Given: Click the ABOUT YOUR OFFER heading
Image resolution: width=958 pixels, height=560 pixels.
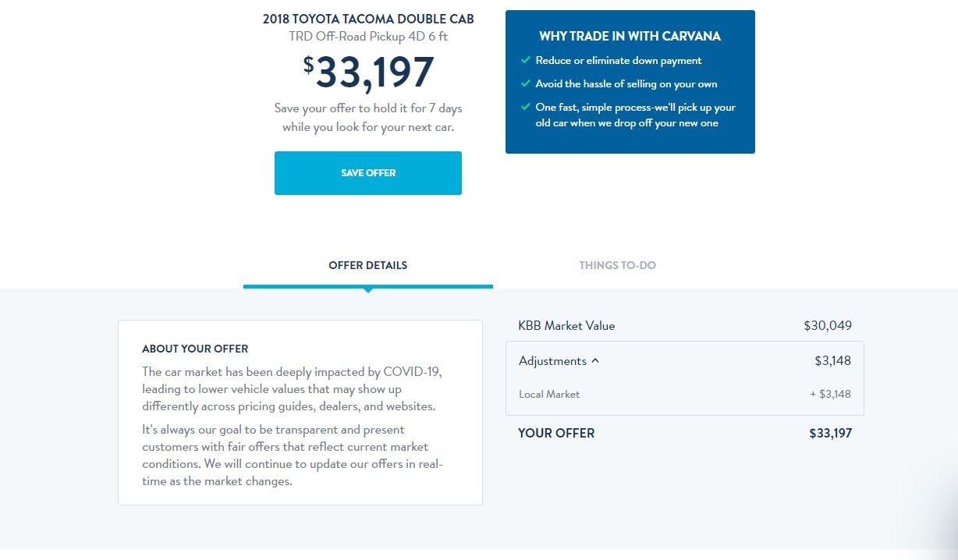Looking at the screenshot, I should pos(195,349).
